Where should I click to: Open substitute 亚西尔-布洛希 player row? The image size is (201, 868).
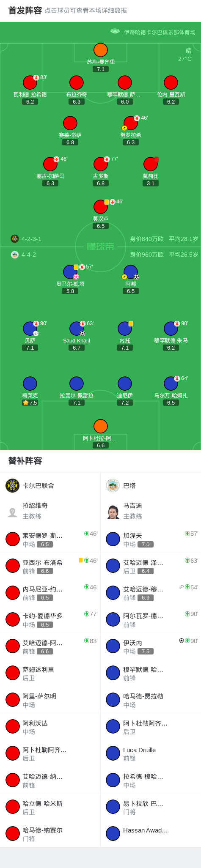tap(50, 566)
